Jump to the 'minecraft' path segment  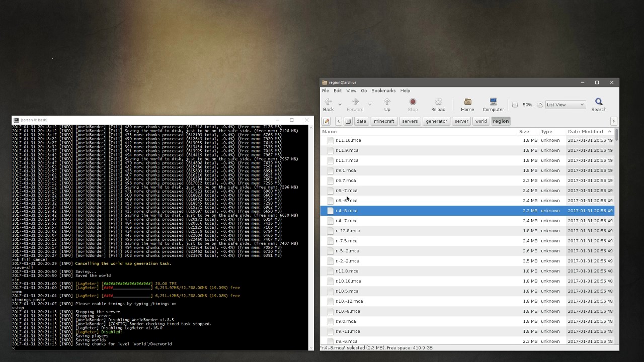[384, 121]
